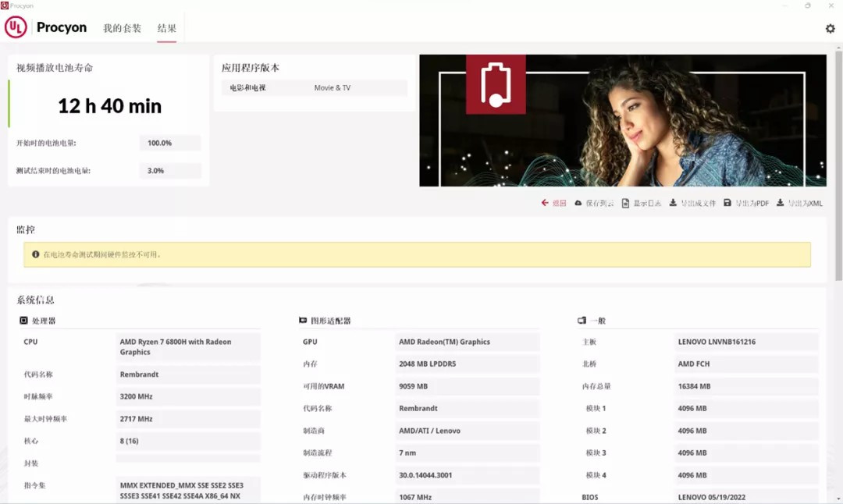Click the 1067 MHz memory clock value
The width and height of the screenshot is (843, 504).
[468, 497]
